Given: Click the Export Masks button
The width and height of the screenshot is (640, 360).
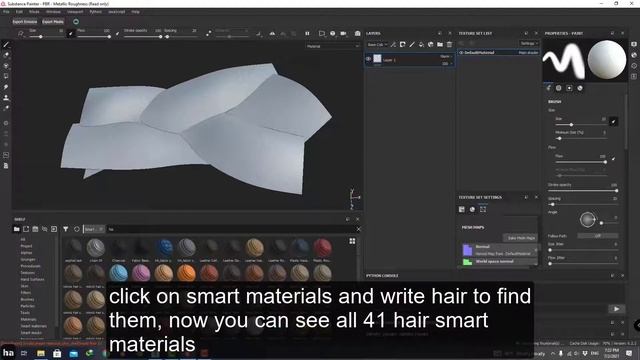Looking at the screenshot, I should click(x=53, y=22).
